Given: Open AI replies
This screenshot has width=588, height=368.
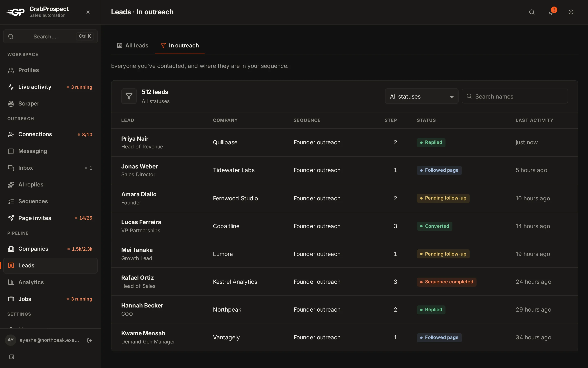Looking at the screenshot, I should pyautogui.click(x=50, y=185).
